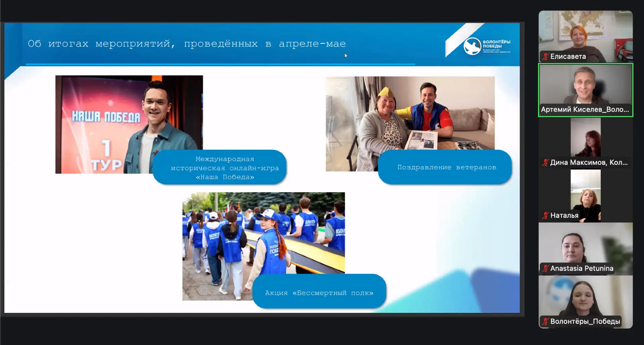Viewport: 644px width, 345px height.
Task: Click the muted microphone icon beside Наталья
Action: (545, 215)
